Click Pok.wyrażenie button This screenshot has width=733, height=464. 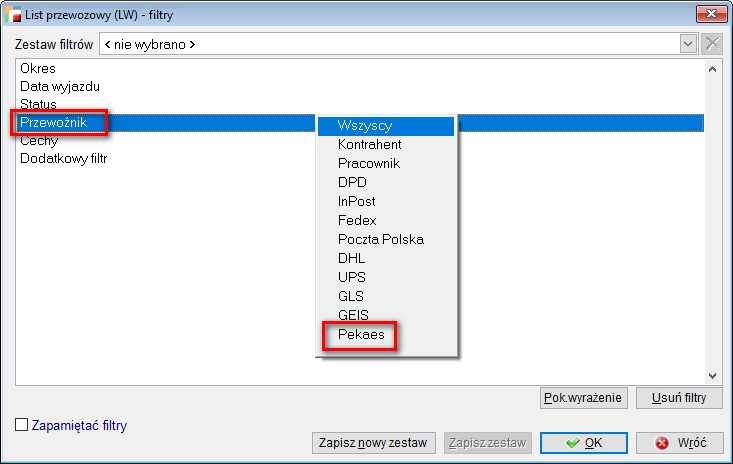[x=583, y=398]
